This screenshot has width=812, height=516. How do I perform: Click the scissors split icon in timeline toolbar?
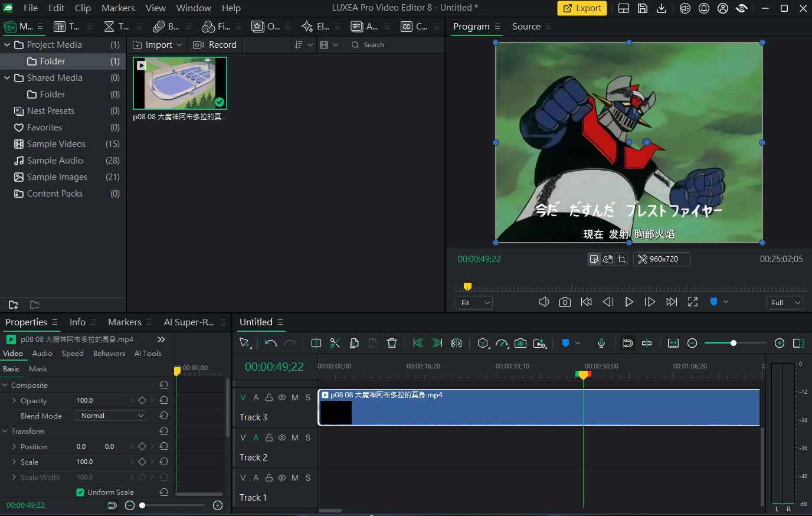coord(335,343)
